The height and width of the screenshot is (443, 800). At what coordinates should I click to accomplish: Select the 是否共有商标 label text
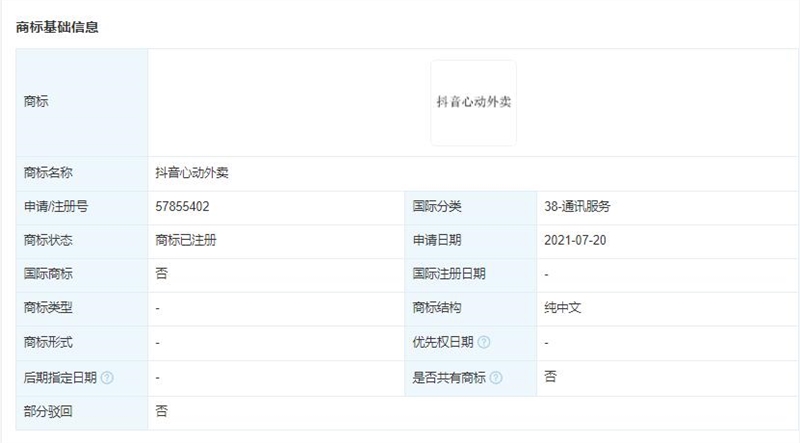(449, 378)
